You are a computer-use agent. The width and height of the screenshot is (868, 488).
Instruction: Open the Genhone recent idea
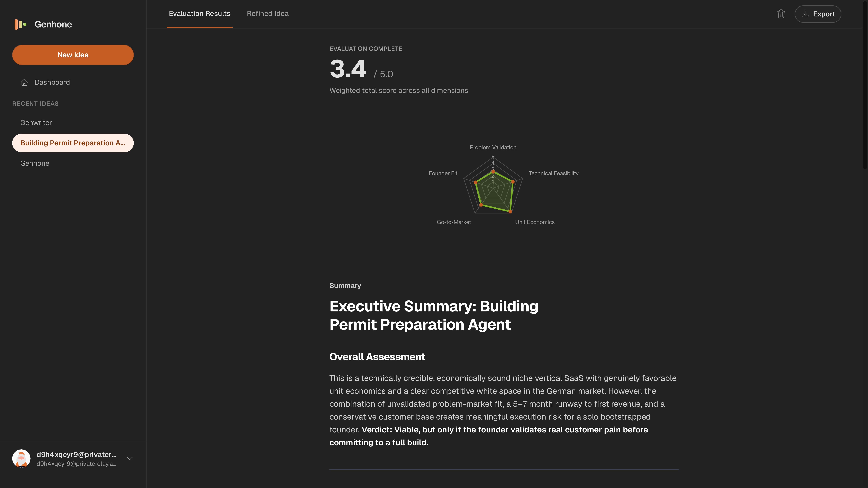pyautogui.click(x=35, y=163)
